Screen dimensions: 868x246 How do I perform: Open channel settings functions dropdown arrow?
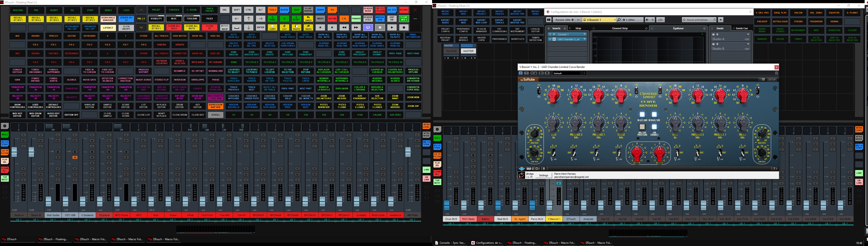point(721,20)
